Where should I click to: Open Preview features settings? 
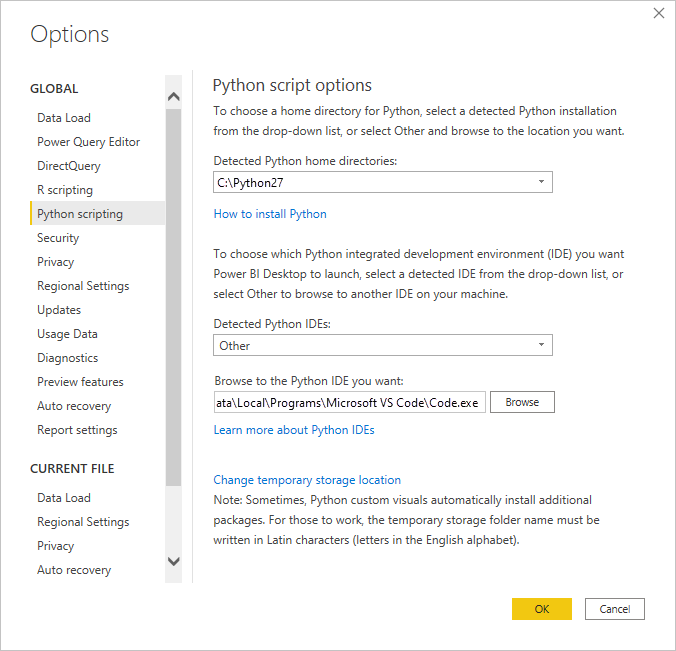pyautogui.click(x=80, y=382)
